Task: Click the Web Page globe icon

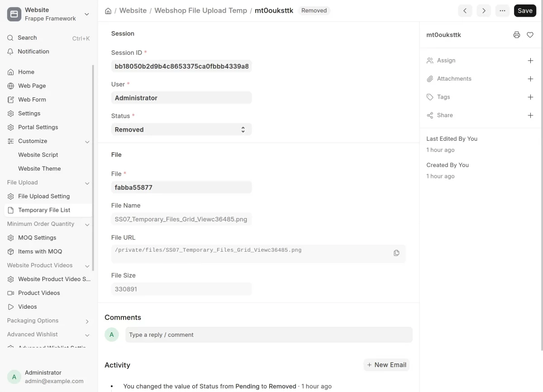Action: point(11,86)
